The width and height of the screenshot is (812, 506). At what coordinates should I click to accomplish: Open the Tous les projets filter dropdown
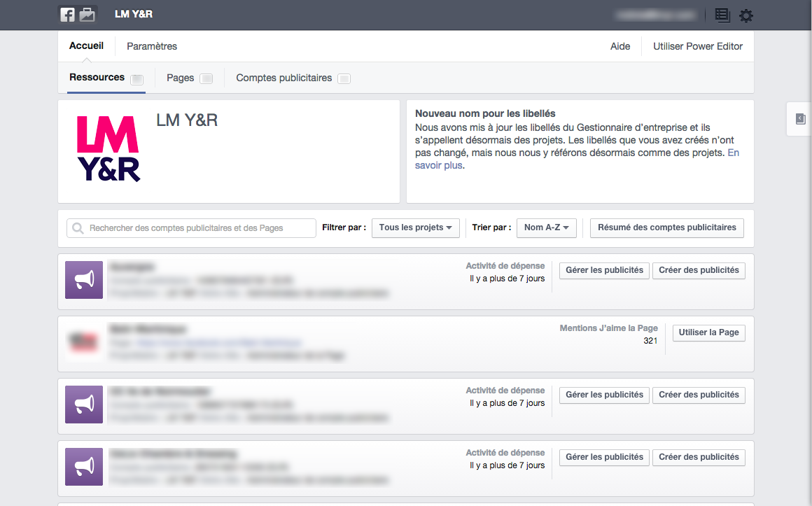click(415, 228)
